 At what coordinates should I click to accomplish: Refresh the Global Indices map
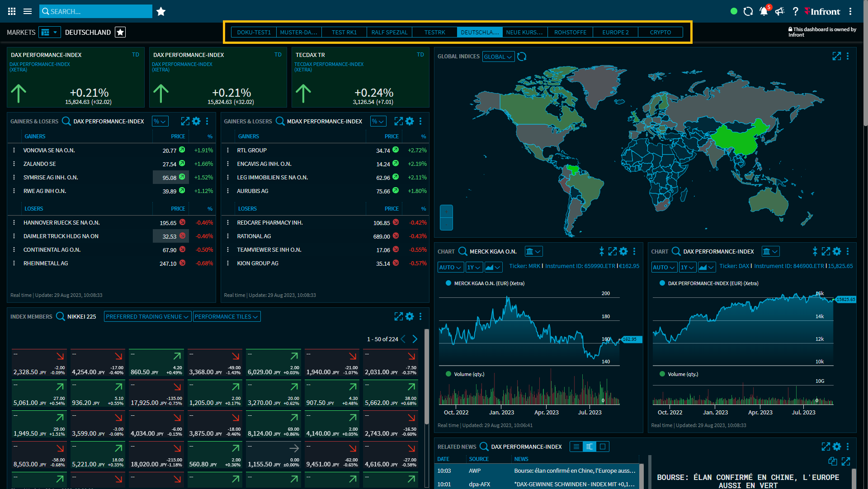click(x=522, y=56)
